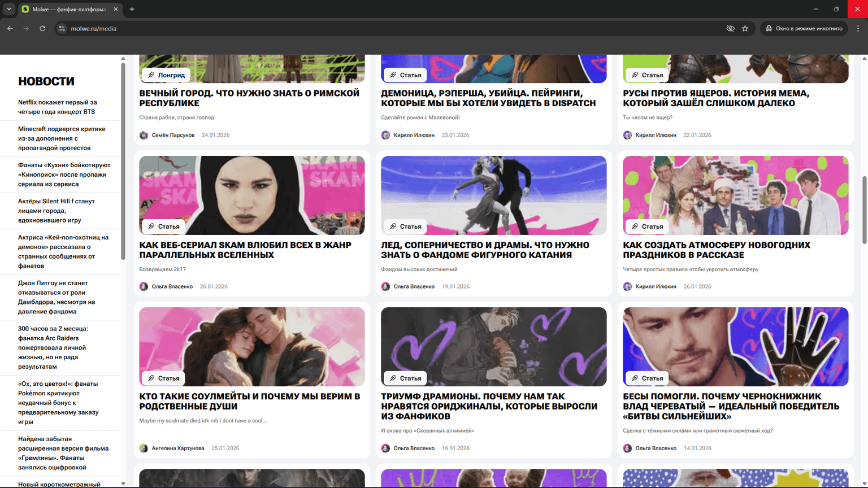The image size is (868, 488).
Task: Expand the tab search dropdown arrow
Action: [x=9, y=9]
